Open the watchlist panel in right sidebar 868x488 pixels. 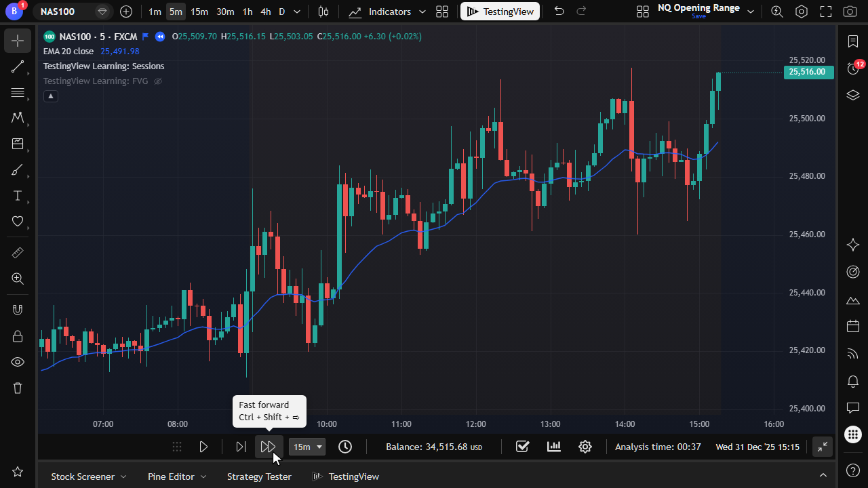853,41
